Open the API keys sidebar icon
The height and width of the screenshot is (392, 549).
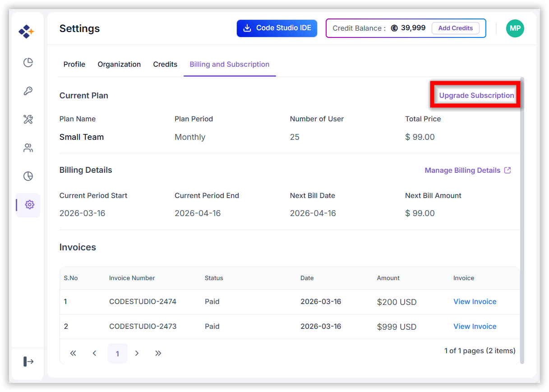[28, 91]
